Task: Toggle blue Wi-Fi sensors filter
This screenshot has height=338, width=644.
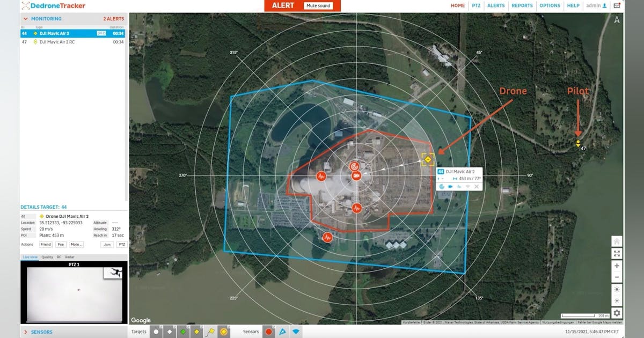Action: point(296,332)
